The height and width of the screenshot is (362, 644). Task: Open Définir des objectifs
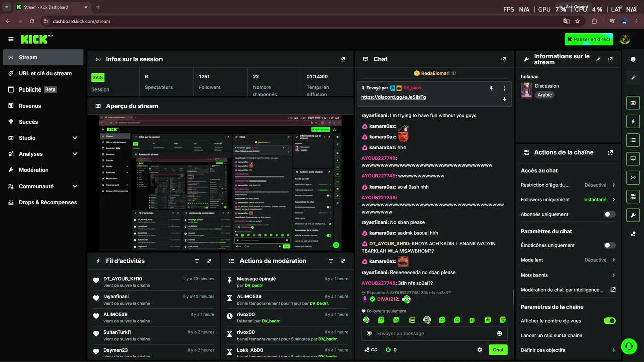[x=568, y=350]
